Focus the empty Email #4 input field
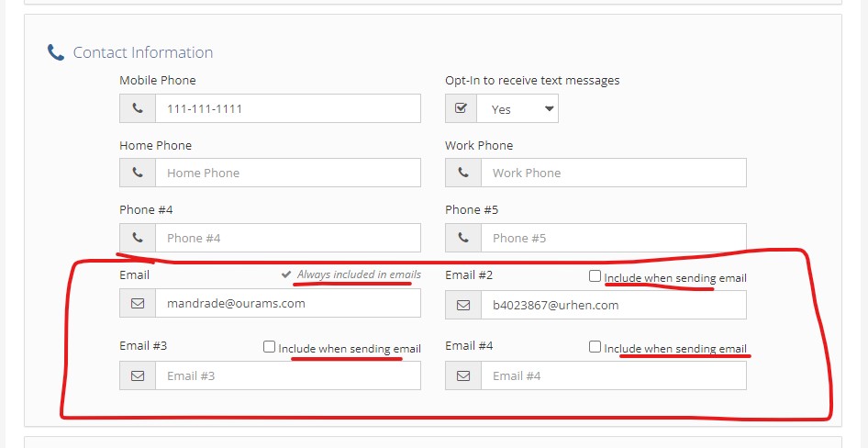This screenshot has width=868, height=448. (x=613, y=375)
